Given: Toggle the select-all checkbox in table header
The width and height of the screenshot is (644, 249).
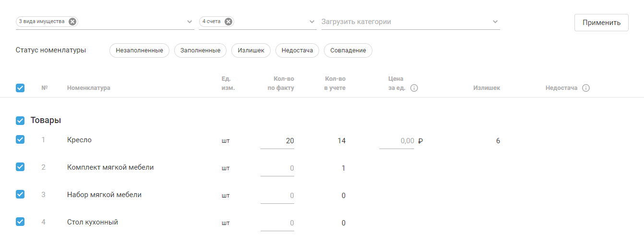Looking at the screenshot, I should (x=20, y=88).
